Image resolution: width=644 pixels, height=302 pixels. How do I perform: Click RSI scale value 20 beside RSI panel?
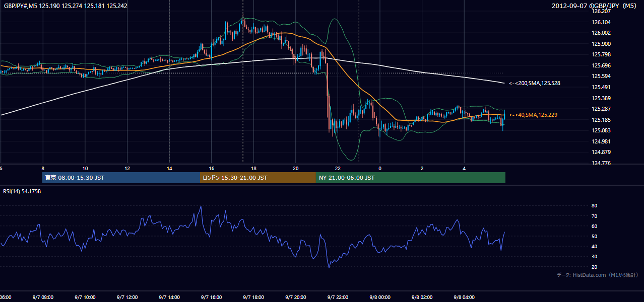[594, 267]
